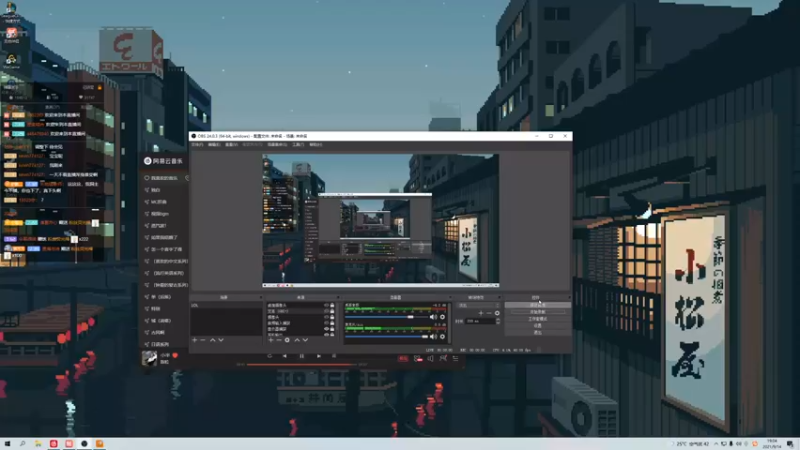Adjust desktop audio volume slider
Viewport: 800px width, 450px height.
387,317
